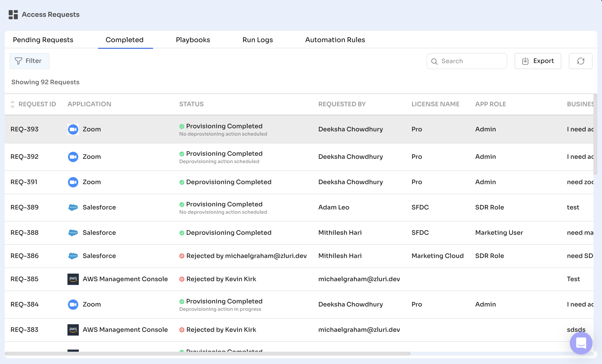602x364 pixels.
Task: Click the Status column header
Action: pos(191,104)
